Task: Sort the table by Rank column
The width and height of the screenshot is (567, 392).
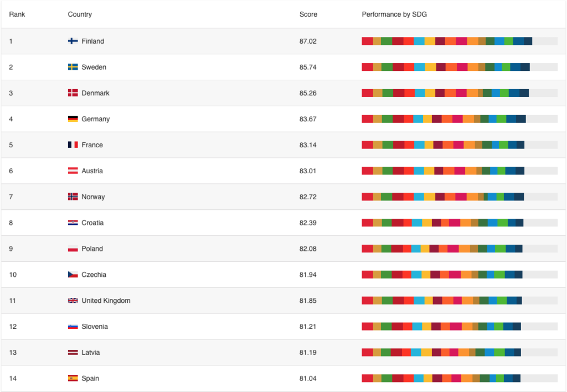Action: [17, 14]
